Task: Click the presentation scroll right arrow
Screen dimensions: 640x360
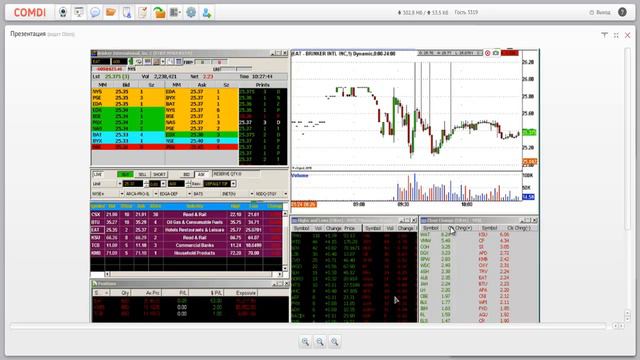Action: (x=621, y=326)
